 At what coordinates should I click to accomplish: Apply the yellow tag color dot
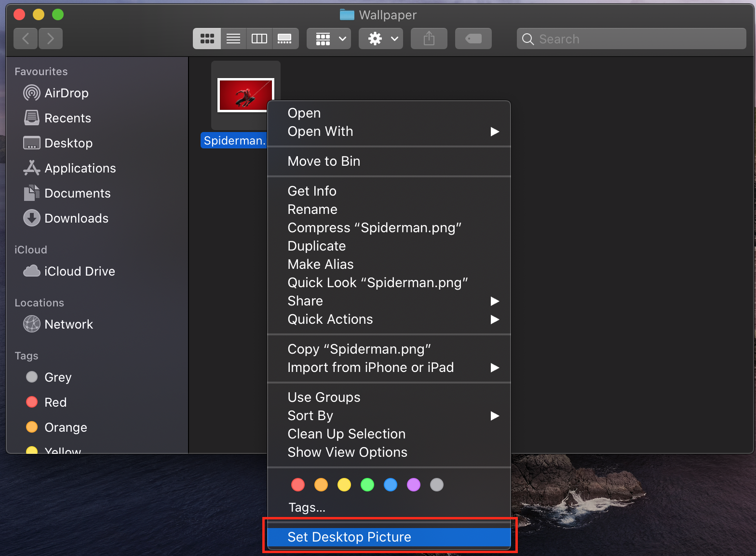[x=344, y=485]
